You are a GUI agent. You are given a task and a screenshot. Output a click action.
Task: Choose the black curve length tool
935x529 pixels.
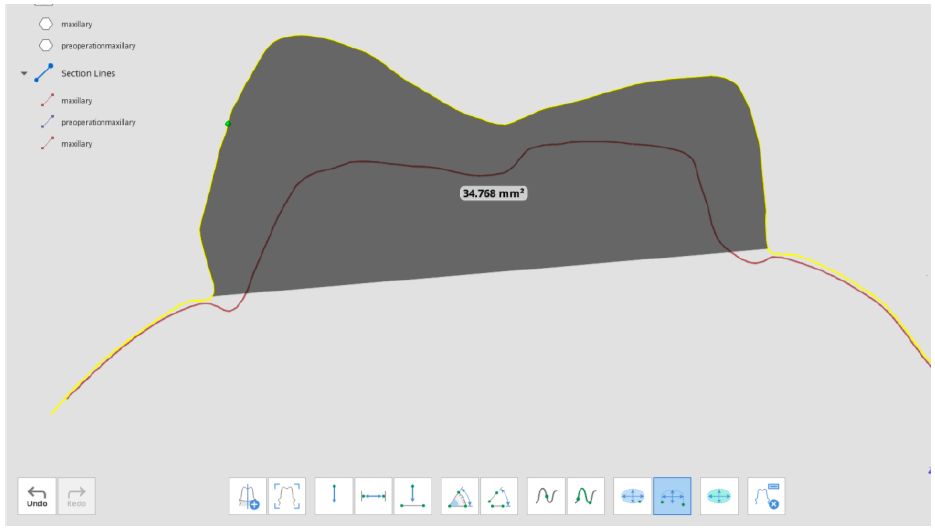point(546,496)
